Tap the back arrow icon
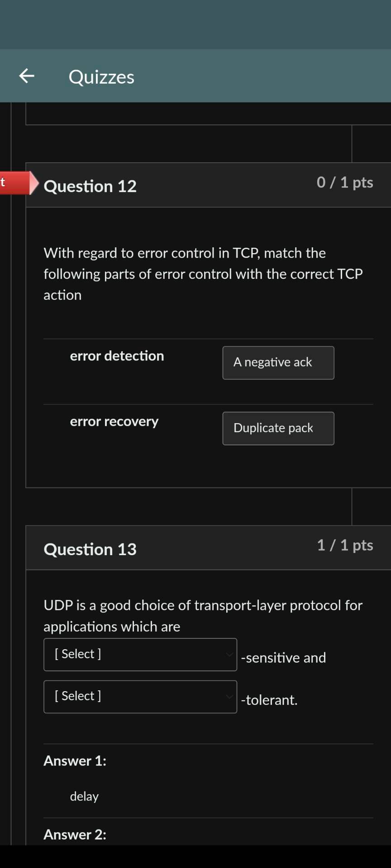Viewport: 391px width, 868px height. 26,75
